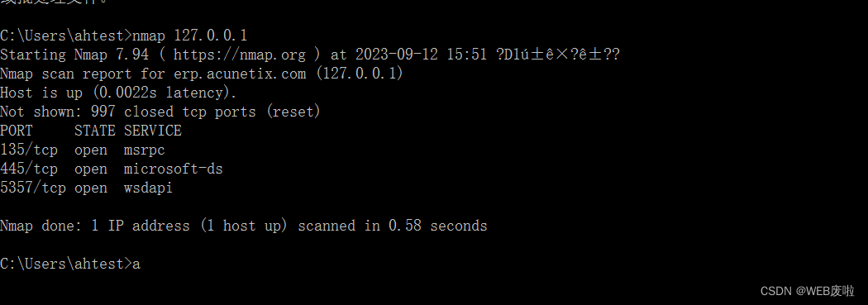
Task: Select the microsoft-ds service name
Action: click(x=174, y=169)
